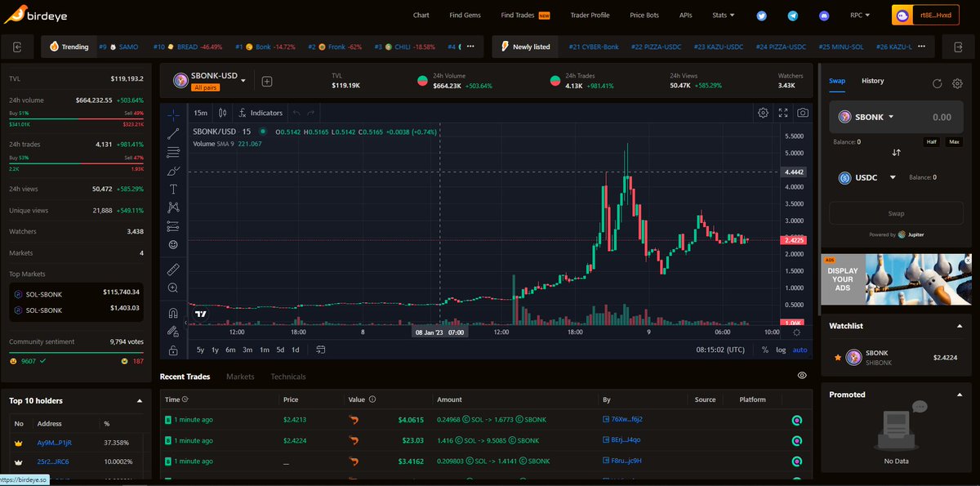The width and height of the screenshot is (980, 486).
Task: Click the Half balance button
Action: [x=931, y=142]
